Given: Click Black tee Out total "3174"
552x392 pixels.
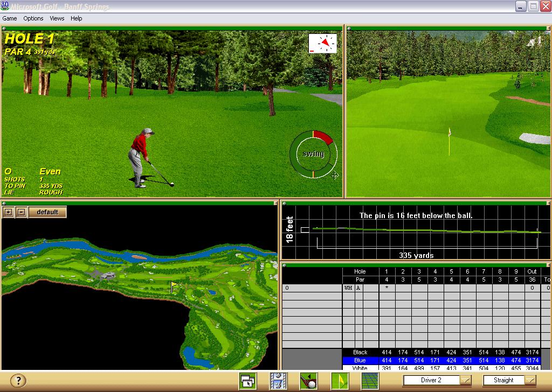Looking at the screenshot, I should (532, 352).
